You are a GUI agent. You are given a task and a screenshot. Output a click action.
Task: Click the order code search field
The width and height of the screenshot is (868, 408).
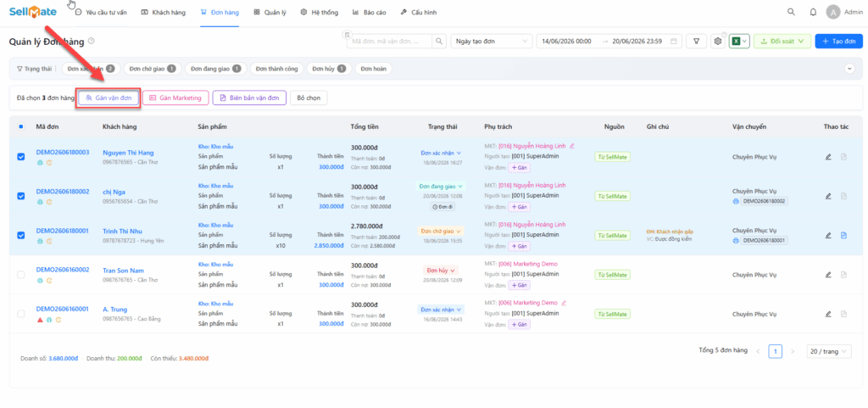click(390, 42)
